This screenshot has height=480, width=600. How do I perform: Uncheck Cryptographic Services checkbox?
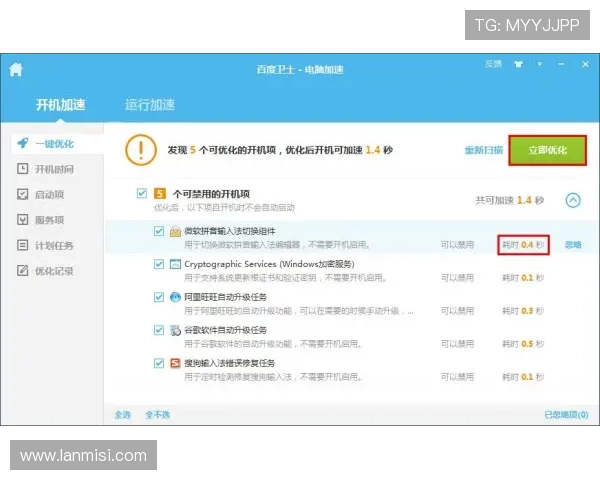(159, 264)
